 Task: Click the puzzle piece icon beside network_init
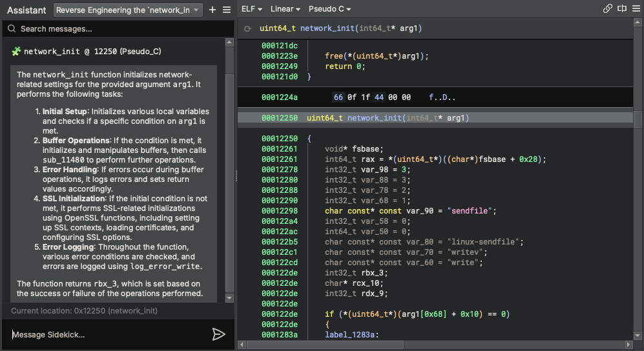point(16,51)
